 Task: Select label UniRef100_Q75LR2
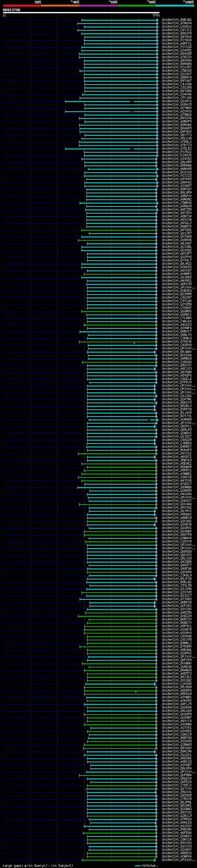pyautogui.click(x=177, y=149)
